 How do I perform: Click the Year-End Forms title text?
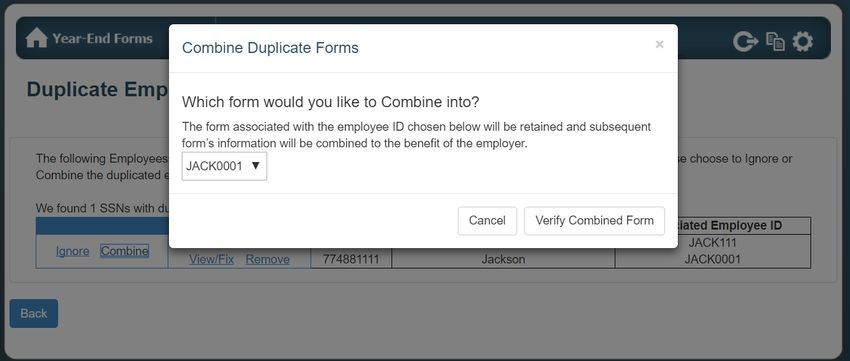(102, 38)
